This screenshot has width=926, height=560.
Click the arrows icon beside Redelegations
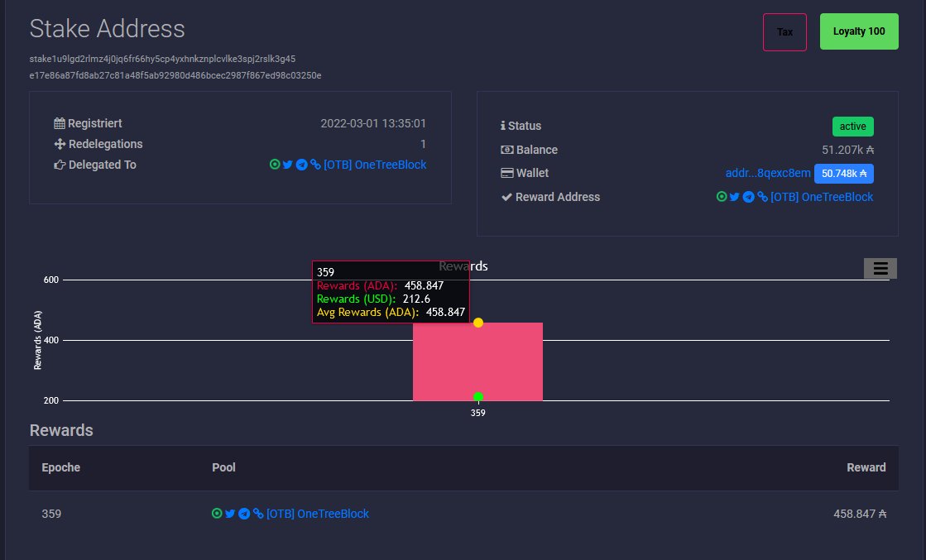60,144
